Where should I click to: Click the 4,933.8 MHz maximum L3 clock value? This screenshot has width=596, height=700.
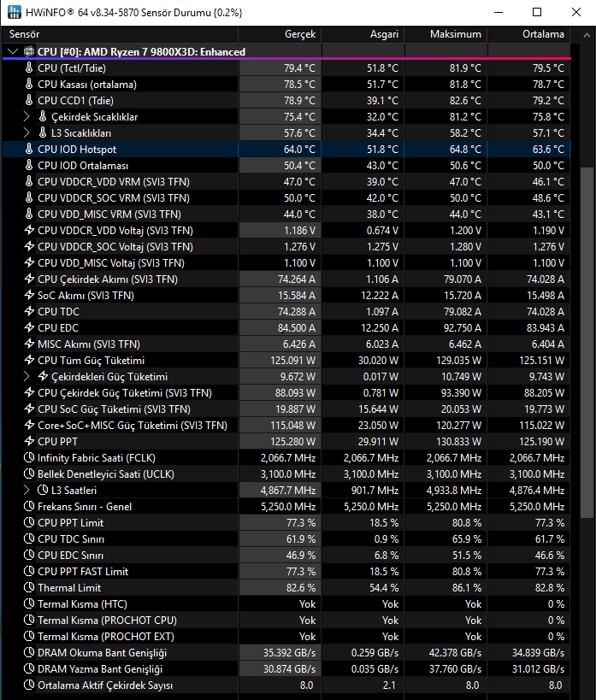coord(454,491)
